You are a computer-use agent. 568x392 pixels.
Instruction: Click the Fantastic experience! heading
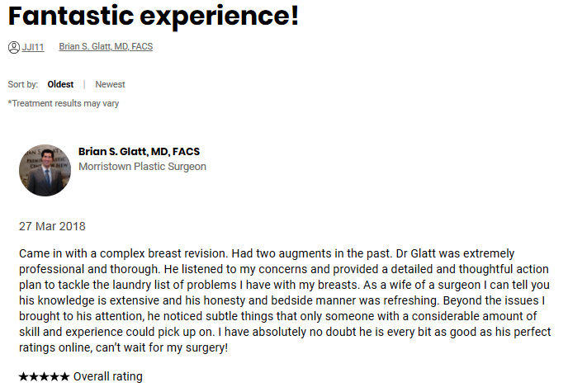[154, 16]
